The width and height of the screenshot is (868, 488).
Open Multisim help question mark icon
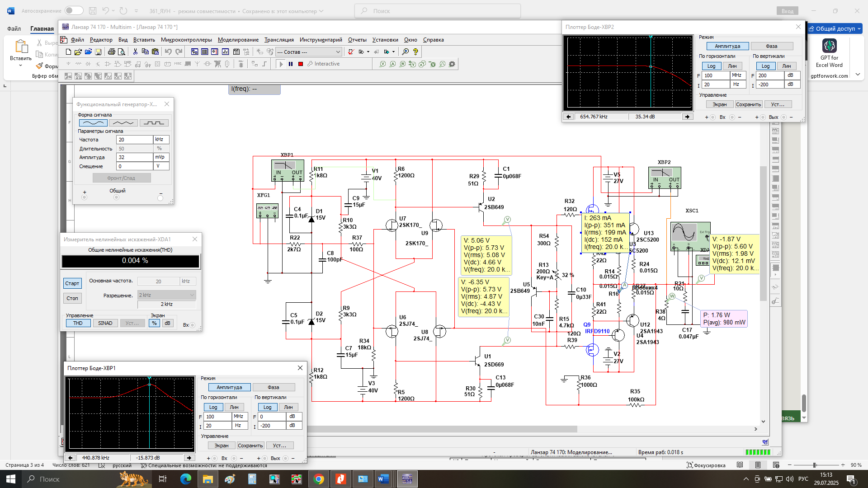click(x=415, y=52)
